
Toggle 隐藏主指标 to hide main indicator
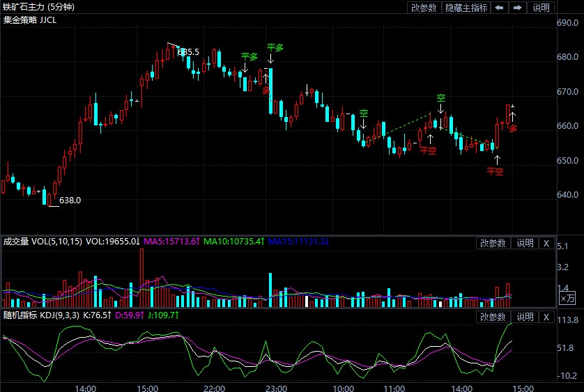click(x=466, y=8)
